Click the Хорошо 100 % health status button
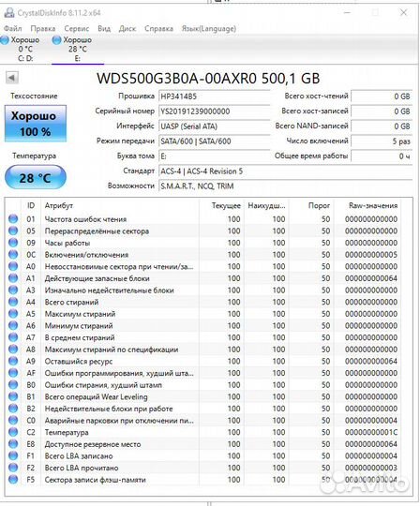 click(36, 124)
